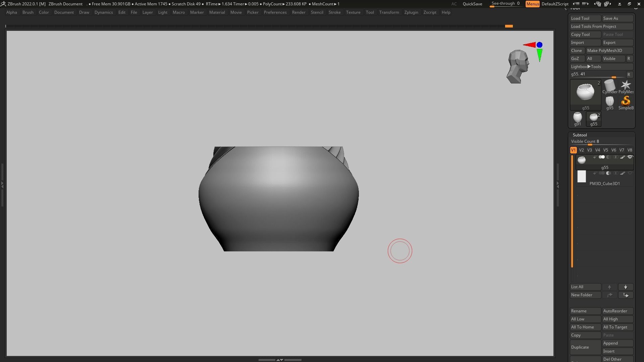
Task: Collapse the Subtool palette section
Action: point(580,135)
